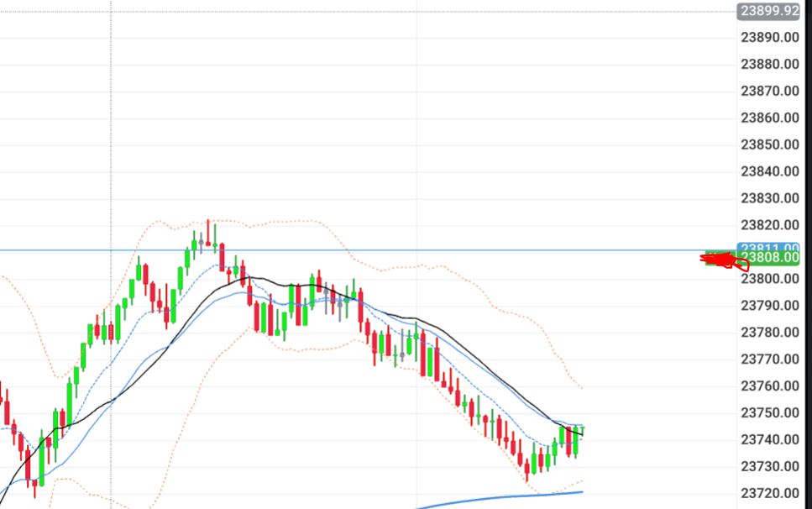The width and height of the screenshot is (812, 509).
Task: Click the 23720.00 price axis label
Action: click(x=768, y=493)
